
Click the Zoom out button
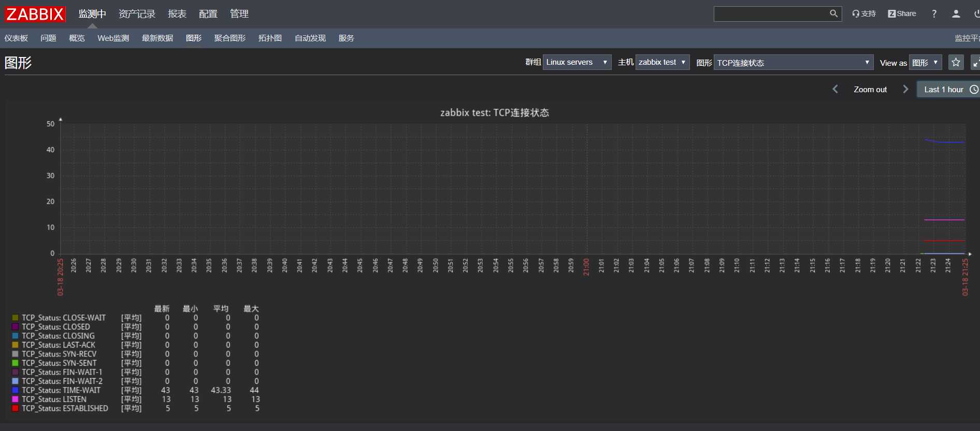(x=870, y=90)
